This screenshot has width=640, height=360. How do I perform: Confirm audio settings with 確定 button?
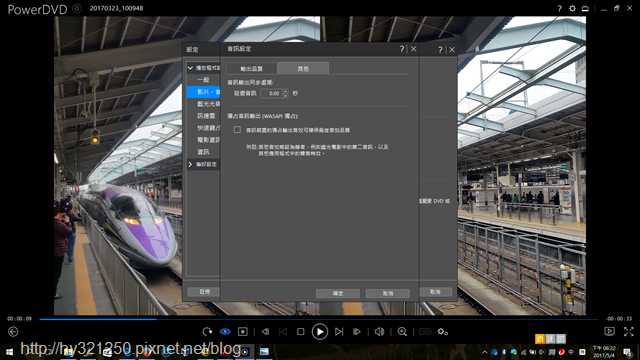tap(338, 293)
